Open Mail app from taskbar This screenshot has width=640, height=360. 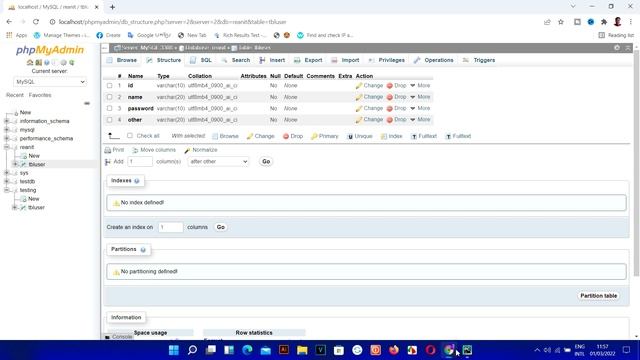[266, 350]
